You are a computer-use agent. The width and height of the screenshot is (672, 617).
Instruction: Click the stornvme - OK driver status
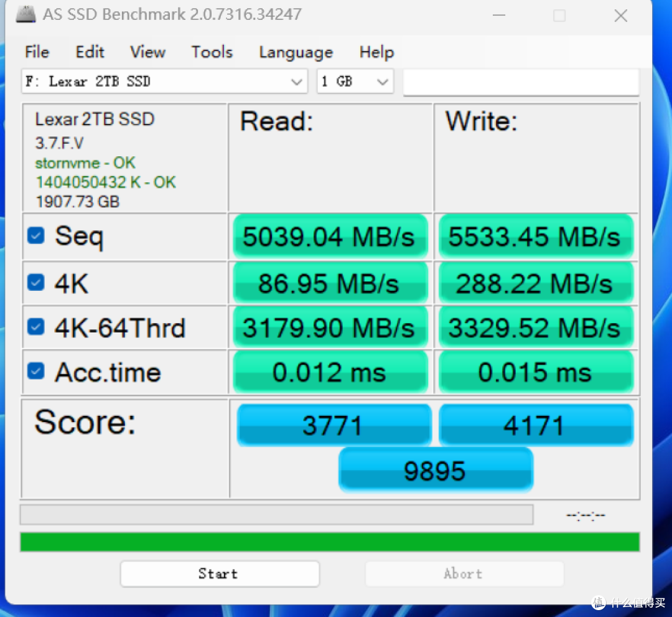click(85, 163)
